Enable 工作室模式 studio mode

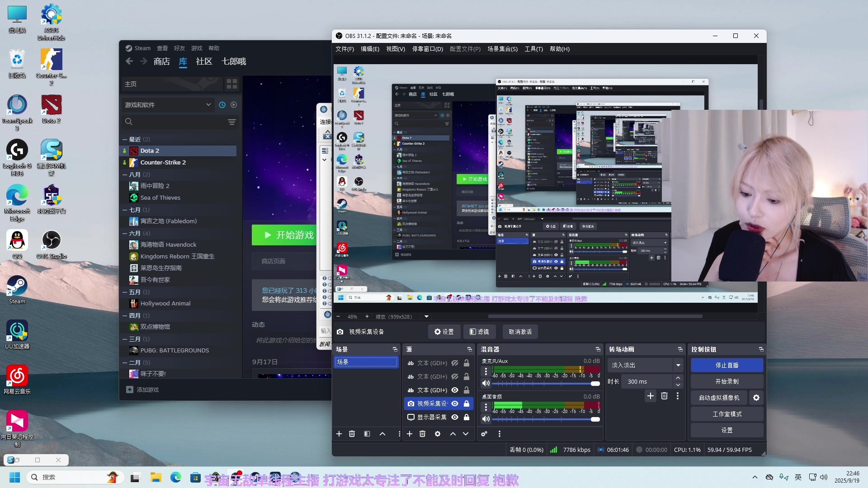point(727,414)
